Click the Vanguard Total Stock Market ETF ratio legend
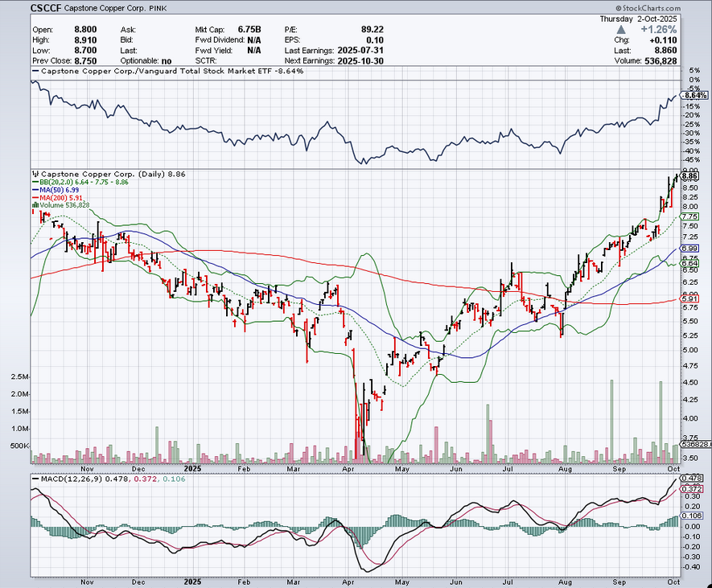The image size is (712, 588). 168,72
